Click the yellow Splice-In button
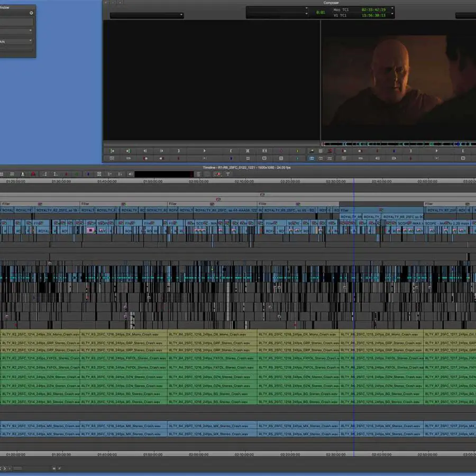The height and width of the screenshot is (476, 476). (297, 151)
